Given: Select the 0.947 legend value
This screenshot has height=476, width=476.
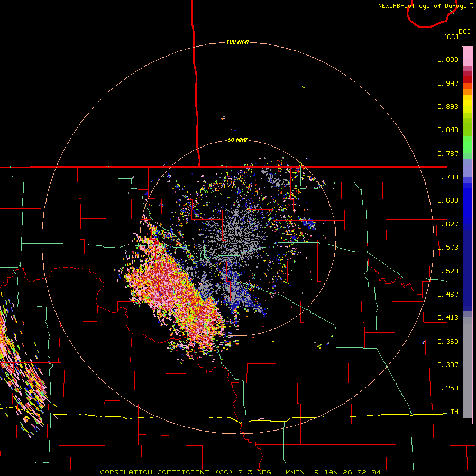Looking at the screenshot, I should 448,83.
